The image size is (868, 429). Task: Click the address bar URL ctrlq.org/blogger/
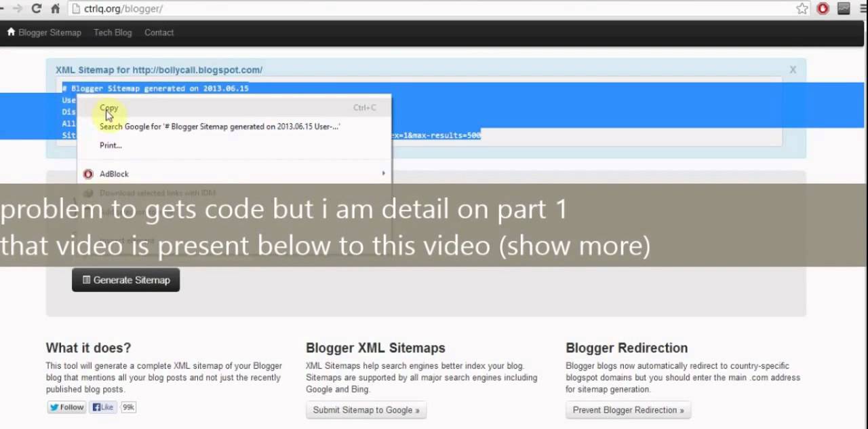tap(123, 9)
